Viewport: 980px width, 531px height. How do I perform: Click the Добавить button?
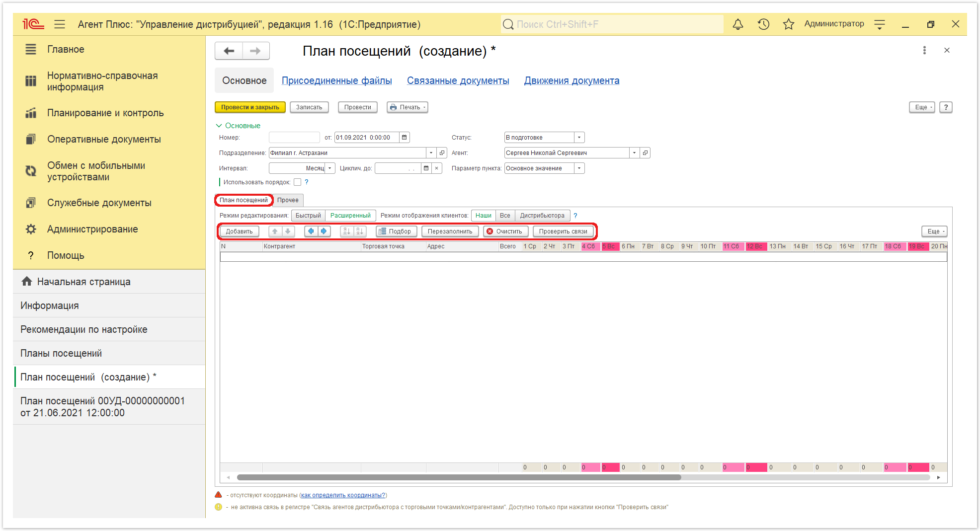(239, 231)
